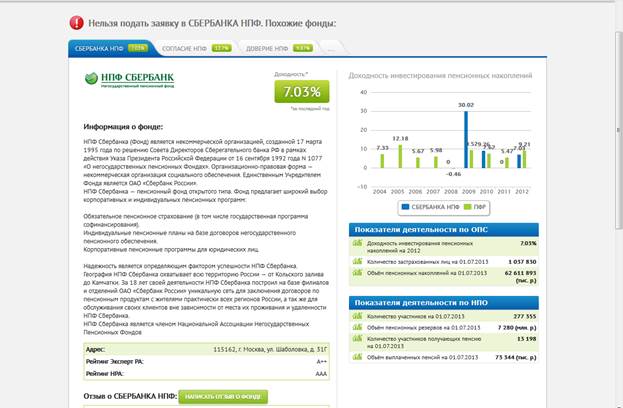The width and height of the screenshot is (623, 408).
Task: Click chart icon beside Объём пенсионных резервов
Action: (357, 327)
